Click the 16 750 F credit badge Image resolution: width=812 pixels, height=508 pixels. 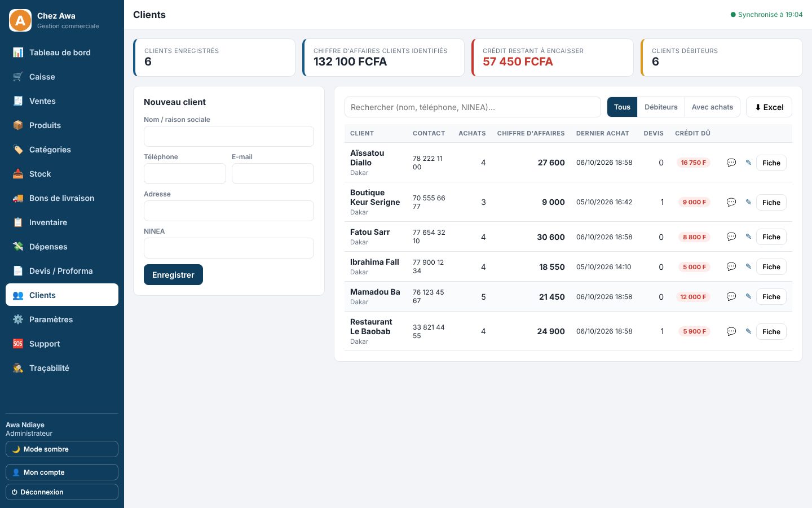pos(693,163)
